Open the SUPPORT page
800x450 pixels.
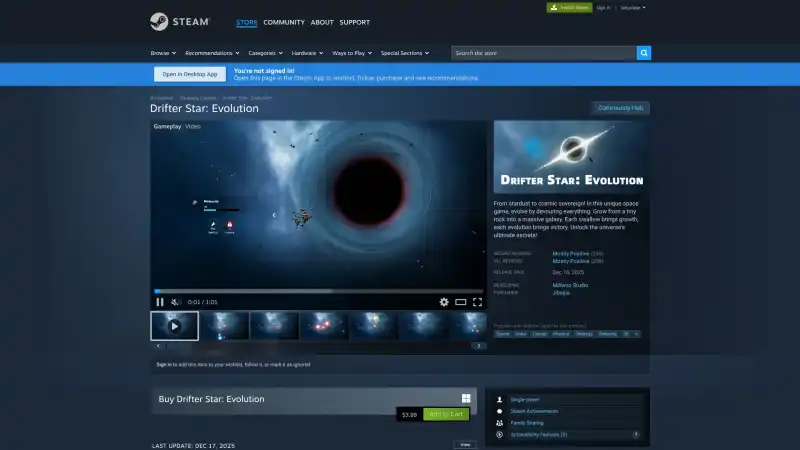[355, 22]
